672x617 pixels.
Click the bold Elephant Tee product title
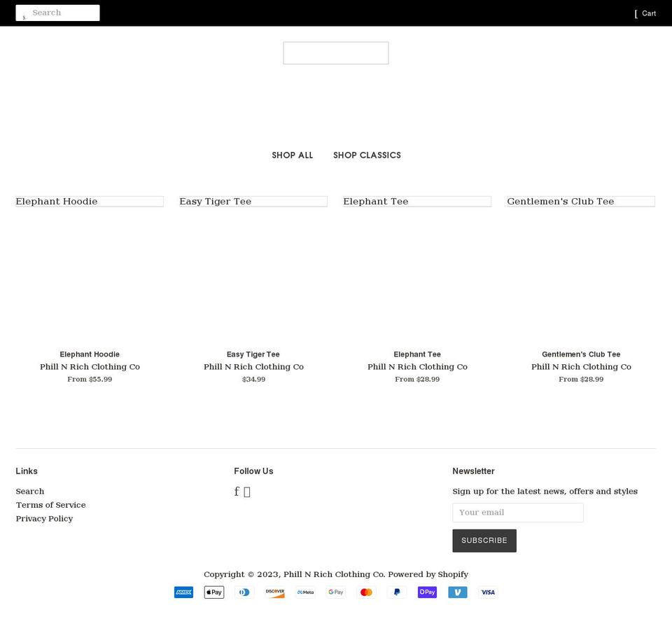[417, 354]
